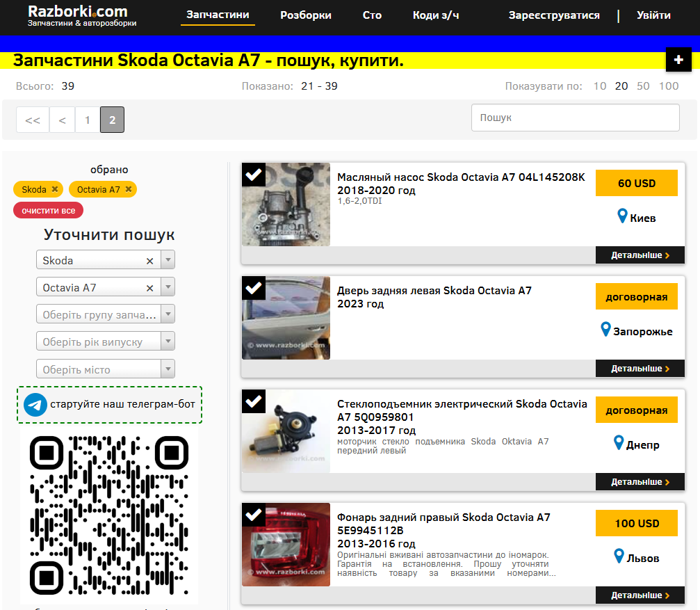700x610 pixels.
Task: Open title 'Фонарь задний правый Skoda Octavia A7'
Action: click(443, 517)
